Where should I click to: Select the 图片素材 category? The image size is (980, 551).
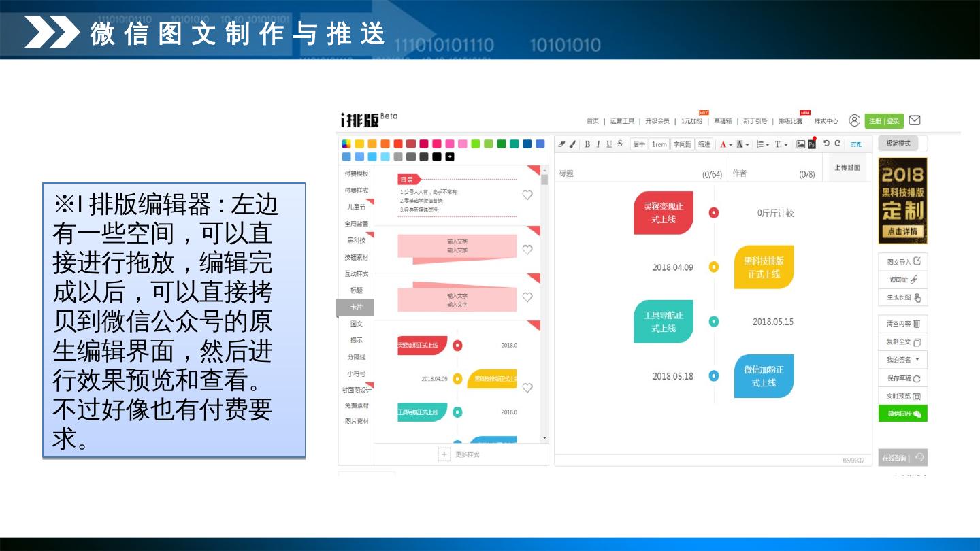[x=356, y=421]
